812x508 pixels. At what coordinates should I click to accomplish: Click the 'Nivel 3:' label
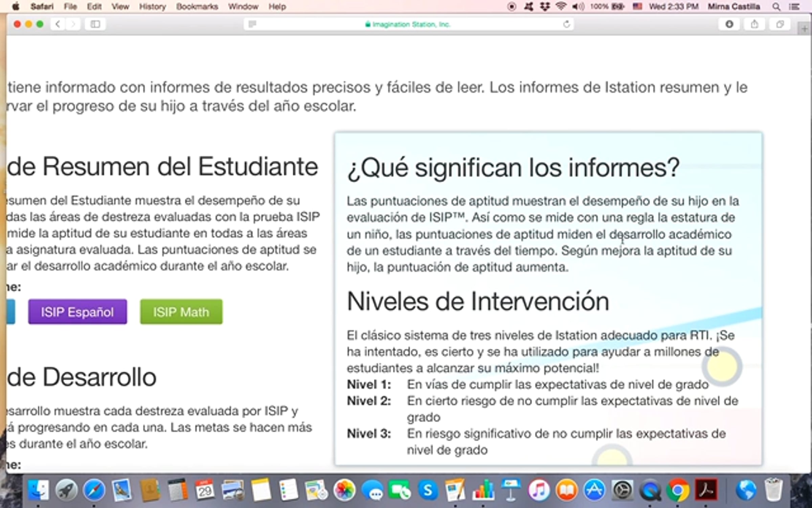click(369, 433)
